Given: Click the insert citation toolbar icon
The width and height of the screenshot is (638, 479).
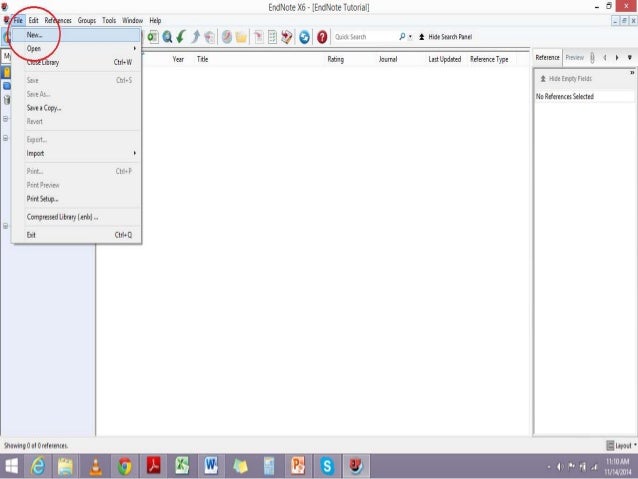Looking at the screenshot, I should [258, 37].
